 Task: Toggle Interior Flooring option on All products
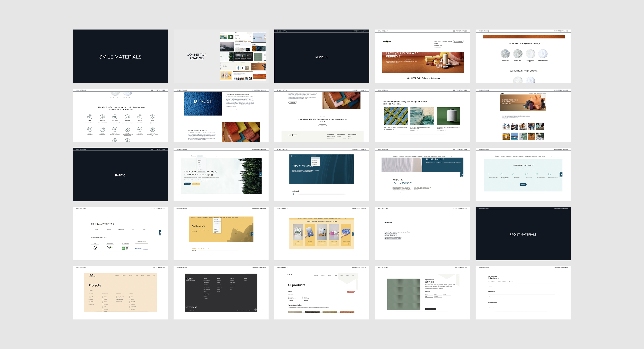tap(288, 299)
